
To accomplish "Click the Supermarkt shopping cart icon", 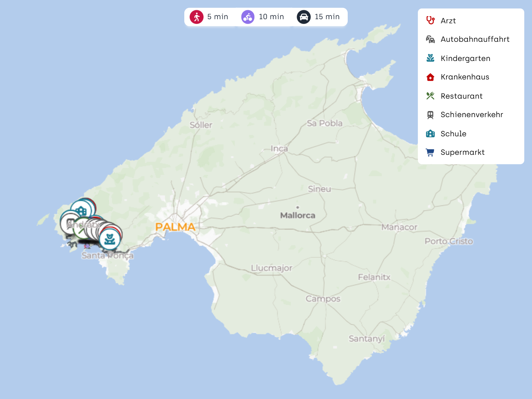I will (x=430, y=152).
